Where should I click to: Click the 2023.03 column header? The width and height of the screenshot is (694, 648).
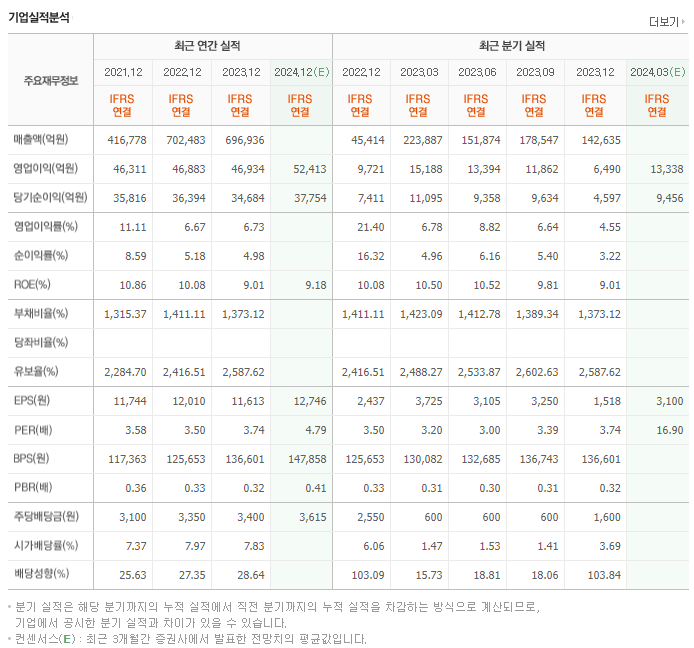coord(419,72)
